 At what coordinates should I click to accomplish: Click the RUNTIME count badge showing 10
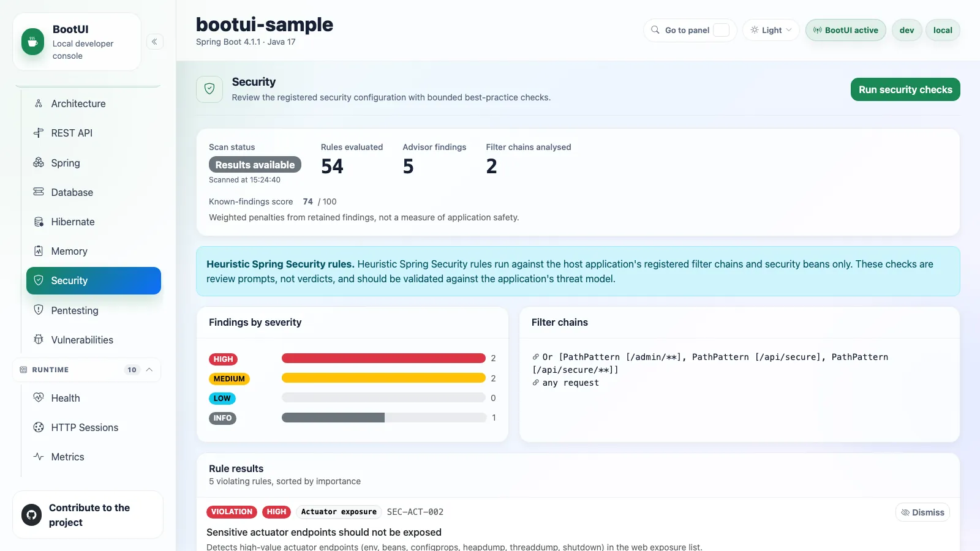point(132,370)
